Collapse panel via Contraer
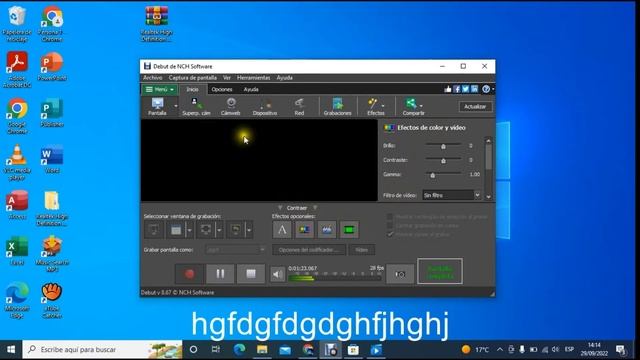Screen dimensions: 640x360 point(297,208)
